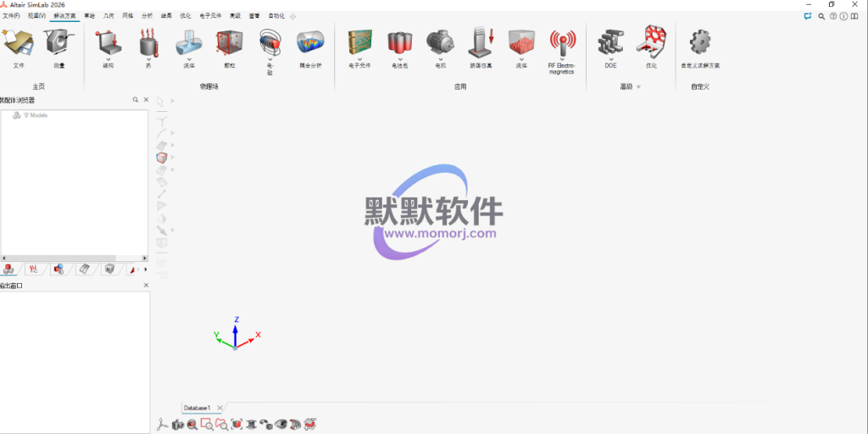Open the 跌落仿真 drop test icon
This screenshot has height=434, width=868.
pyautogui.click(x=481, y=42)
